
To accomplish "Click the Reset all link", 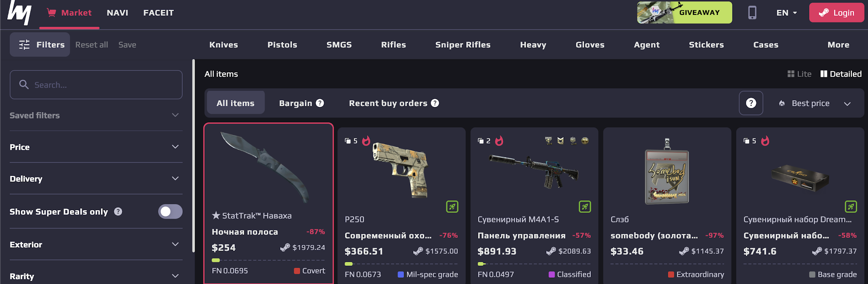I will coord(92,44).
